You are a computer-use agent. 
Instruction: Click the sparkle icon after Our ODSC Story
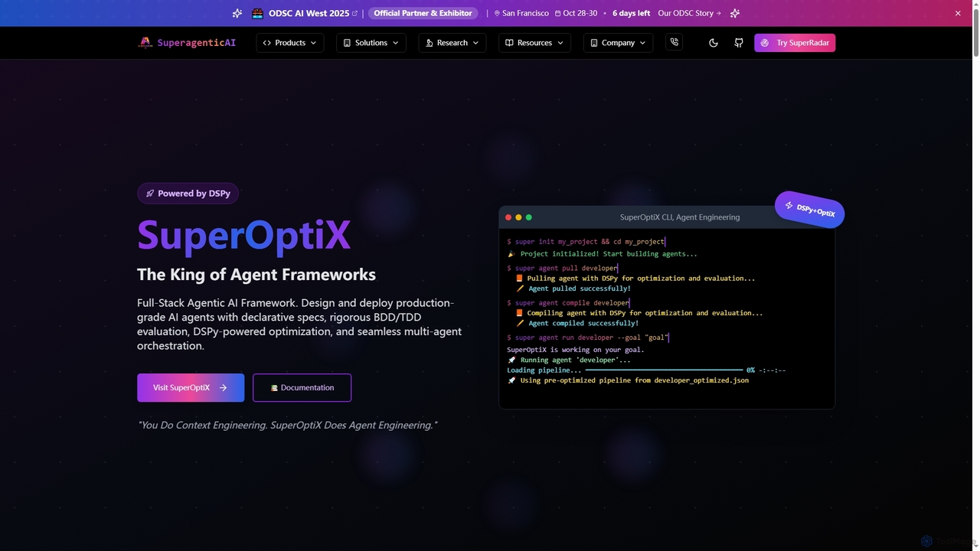[735, 13]
